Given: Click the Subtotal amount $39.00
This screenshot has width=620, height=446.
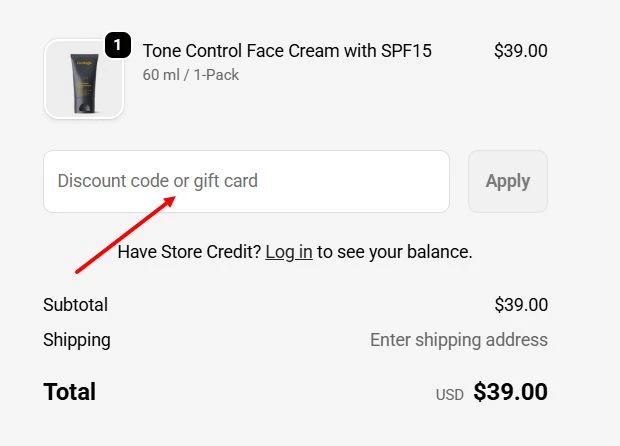Looking at the screenshot, I should pyautogui.click(x=520, y=305).
